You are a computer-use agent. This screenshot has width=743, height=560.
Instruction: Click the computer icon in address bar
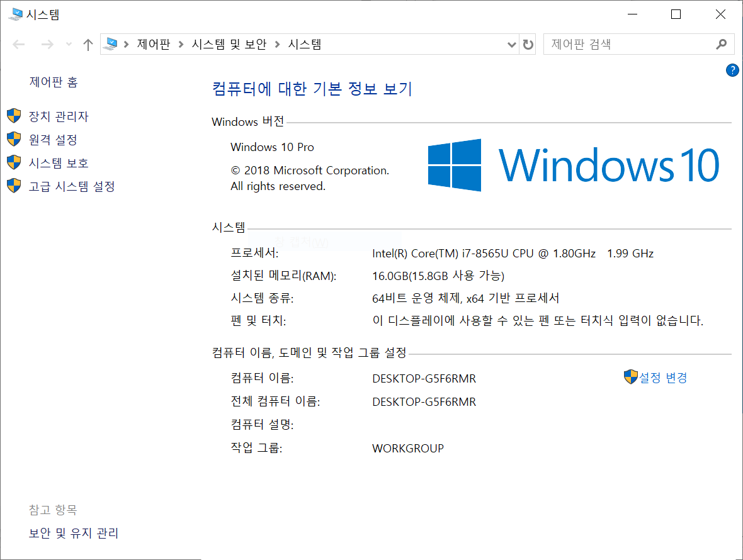(x=111, y=44)
